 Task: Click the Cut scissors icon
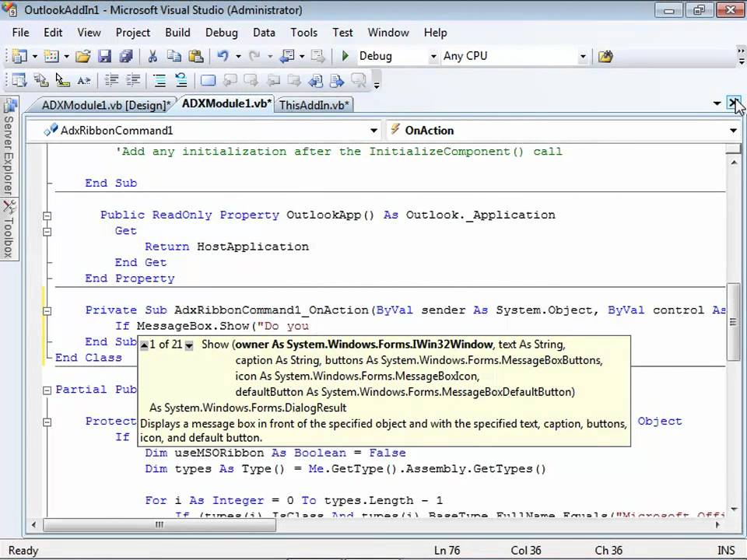pyautogui.click(x=153, y=56)
